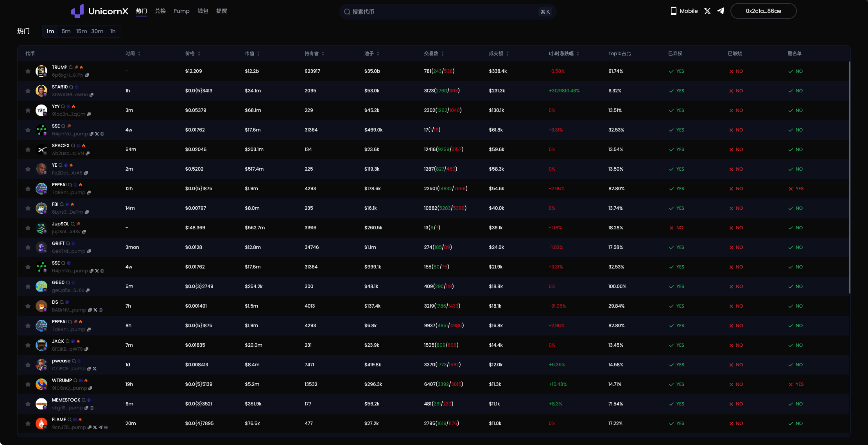Star the G550 token

click(x=28, y=286)
